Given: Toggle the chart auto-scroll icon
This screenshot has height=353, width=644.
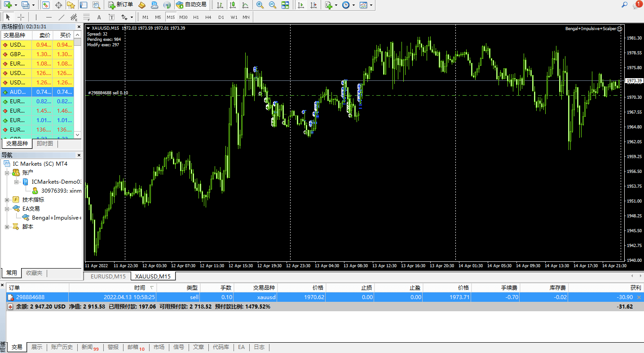Looking at the screenshot, I should [301, 5].
